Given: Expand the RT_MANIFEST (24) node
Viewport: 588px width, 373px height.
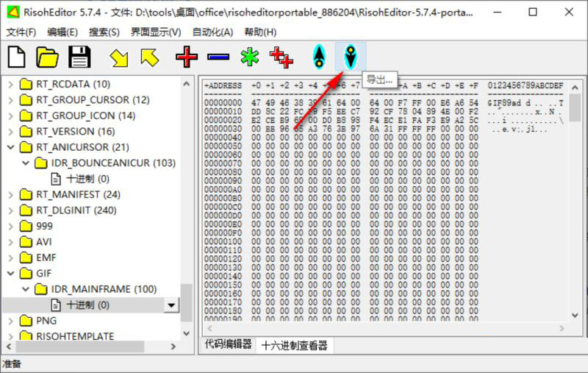Looking at the screenshot, I should [x=11, y=195].
